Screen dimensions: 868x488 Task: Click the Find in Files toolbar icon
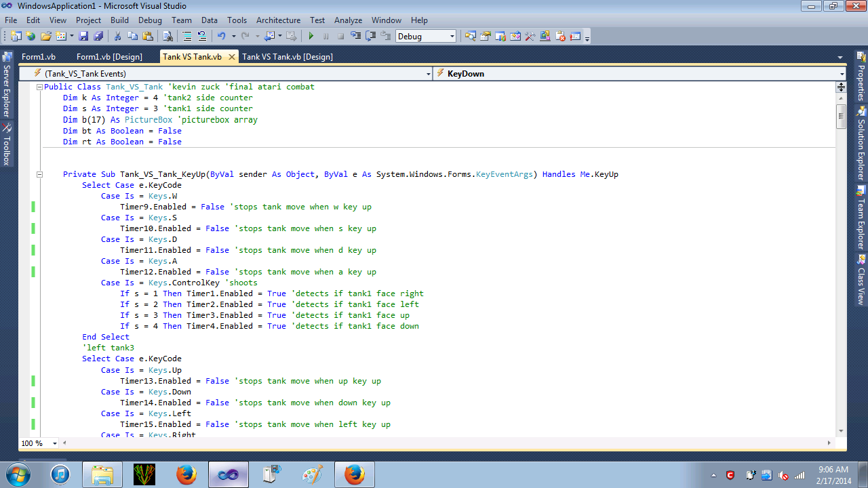tap(168, 36)
